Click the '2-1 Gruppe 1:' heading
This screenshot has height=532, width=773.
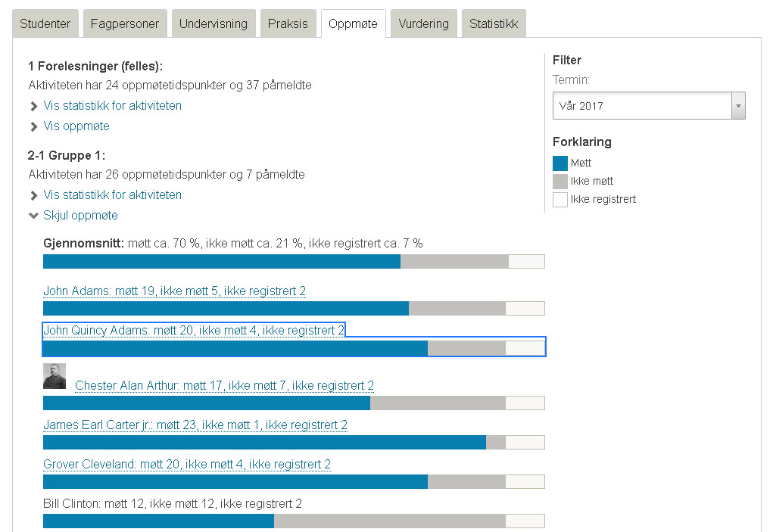click(x=67, y=156)
